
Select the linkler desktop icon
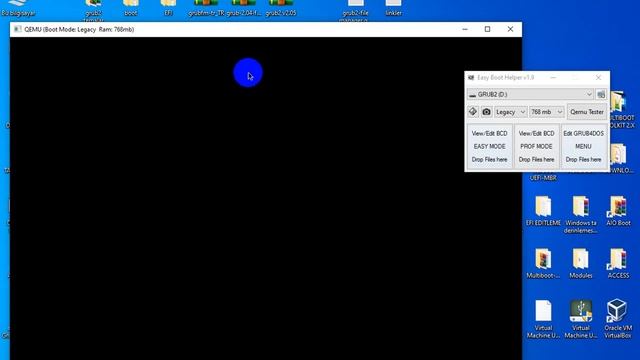tap(393, 8)
